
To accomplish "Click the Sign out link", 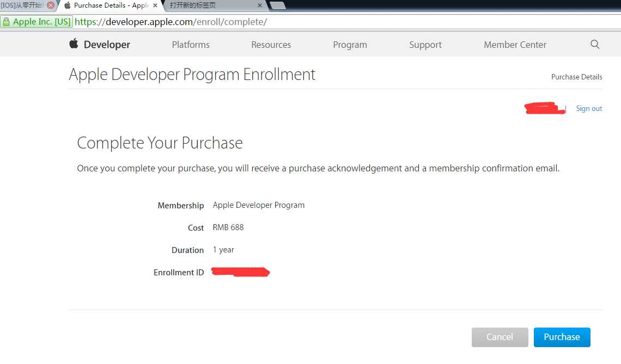I will pos(589,108).
